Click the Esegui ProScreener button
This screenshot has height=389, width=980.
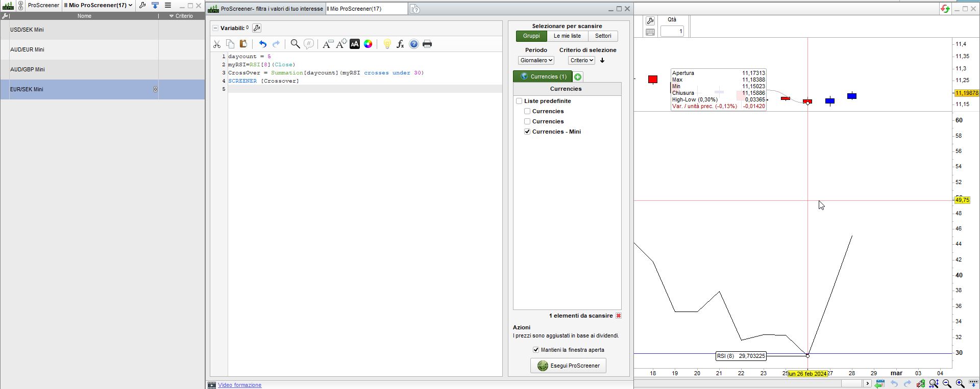(568, 366)
